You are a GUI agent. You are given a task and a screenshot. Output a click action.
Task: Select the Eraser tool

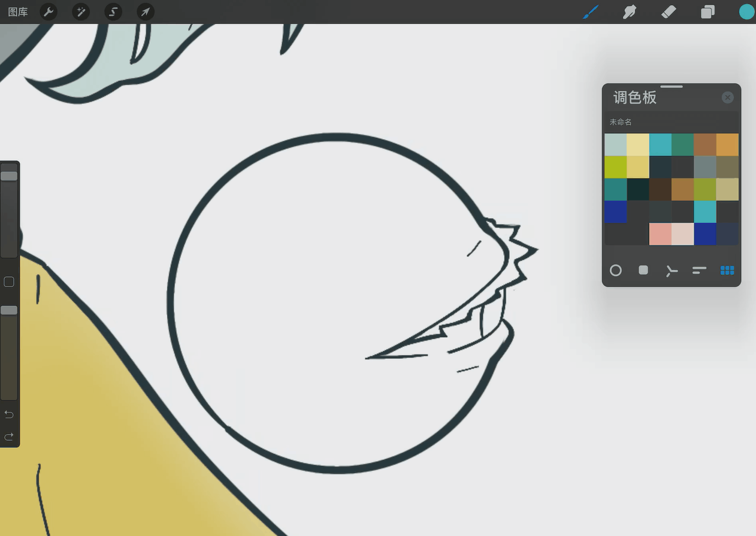(669, 12)
